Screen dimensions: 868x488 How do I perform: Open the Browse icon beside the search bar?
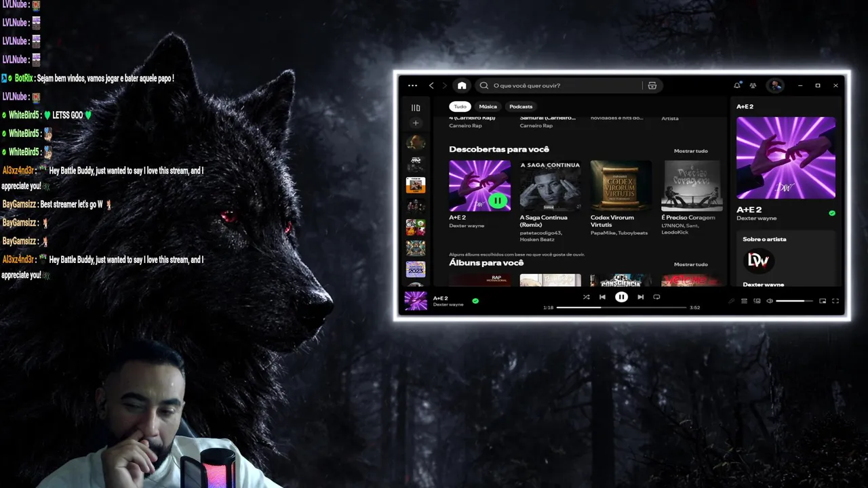tap(652, 85)
